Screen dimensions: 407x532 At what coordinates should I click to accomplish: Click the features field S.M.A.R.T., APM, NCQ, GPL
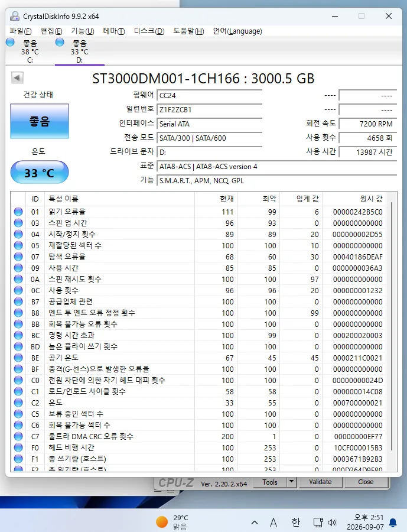click(277, 181)
